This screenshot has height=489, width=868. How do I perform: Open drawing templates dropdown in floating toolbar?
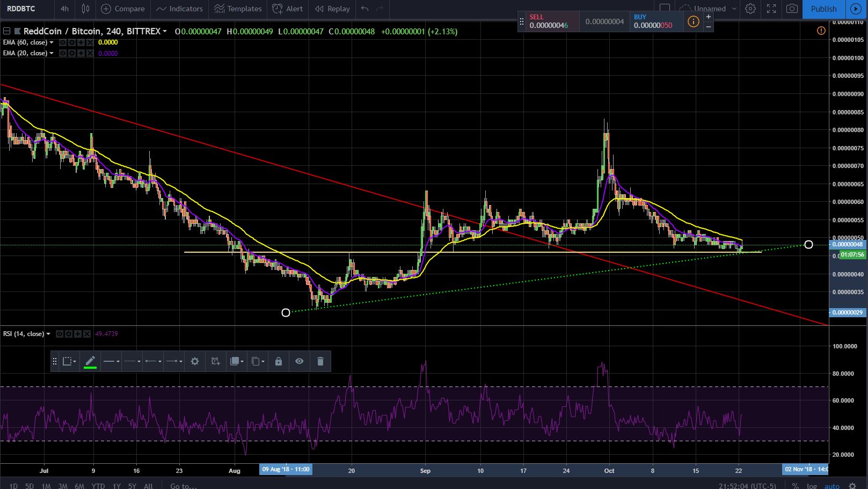(69, 361)
